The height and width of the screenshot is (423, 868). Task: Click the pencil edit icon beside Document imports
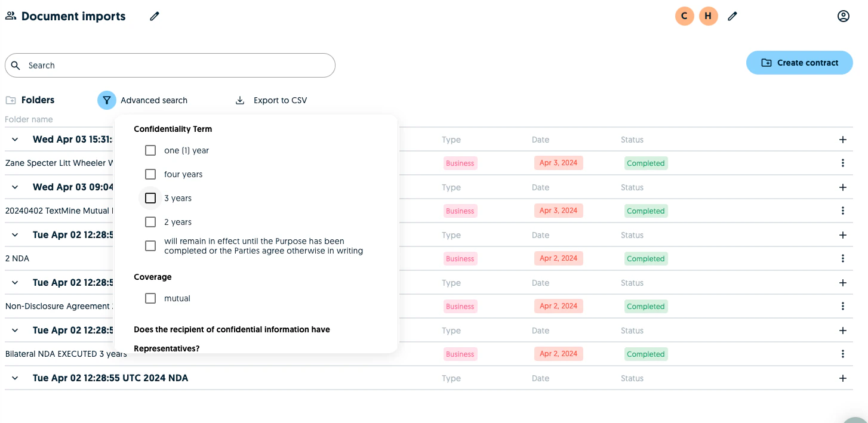pos(155,16)
